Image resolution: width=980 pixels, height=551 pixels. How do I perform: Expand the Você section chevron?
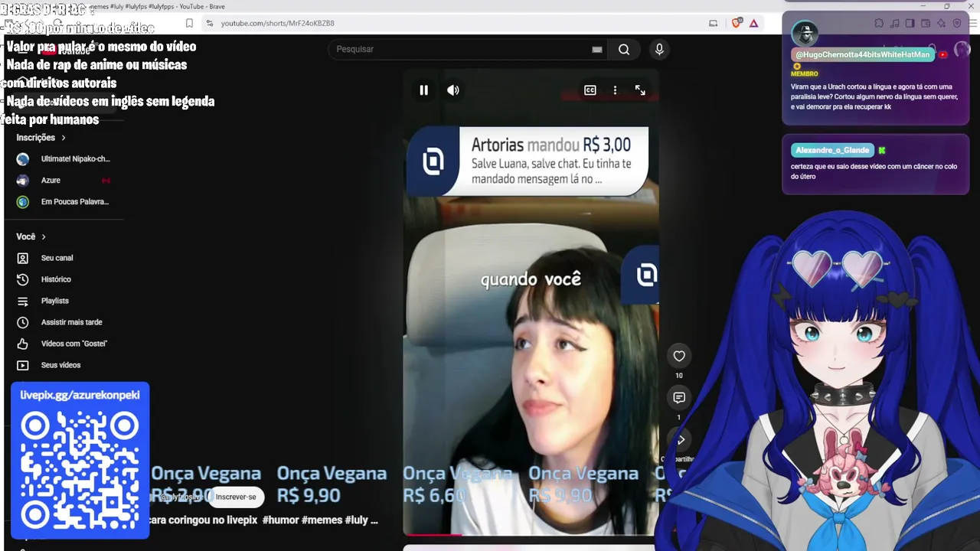(x=44, y=237)
